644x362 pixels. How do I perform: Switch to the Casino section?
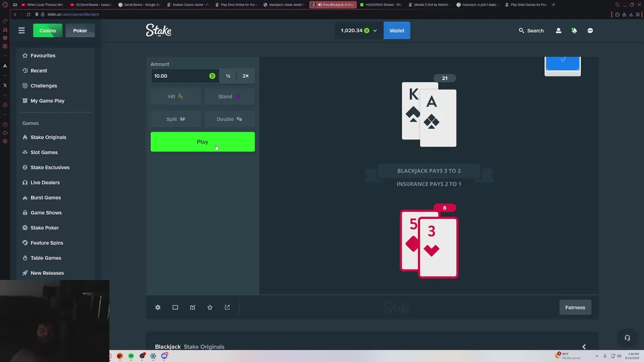tap(48, 31)
